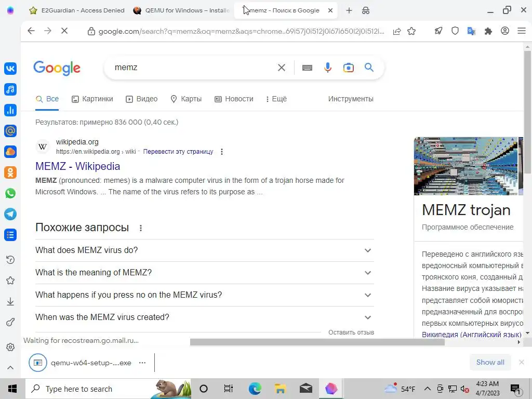Open the user profile icon

[x=505, y=31]
